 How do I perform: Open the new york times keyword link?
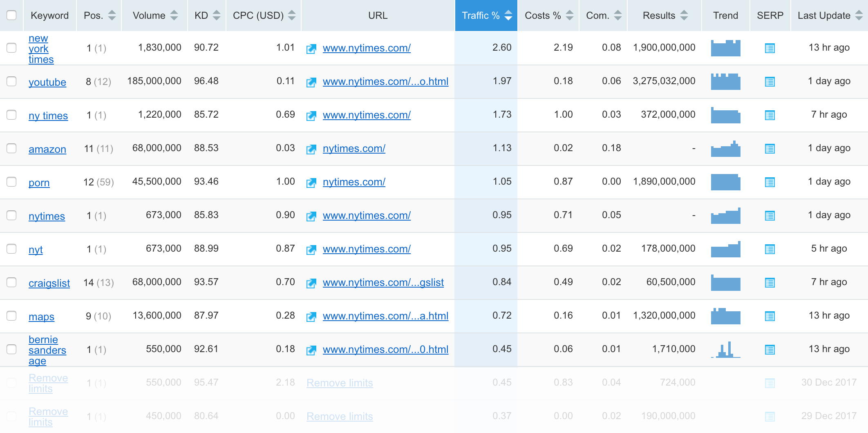click(41, 49)
